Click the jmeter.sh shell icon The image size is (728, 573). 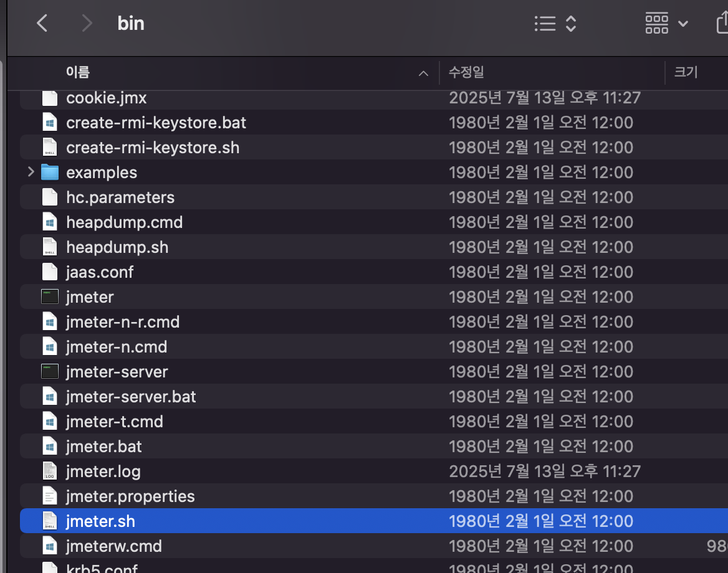pyautogui.click(x=50, y=521)
